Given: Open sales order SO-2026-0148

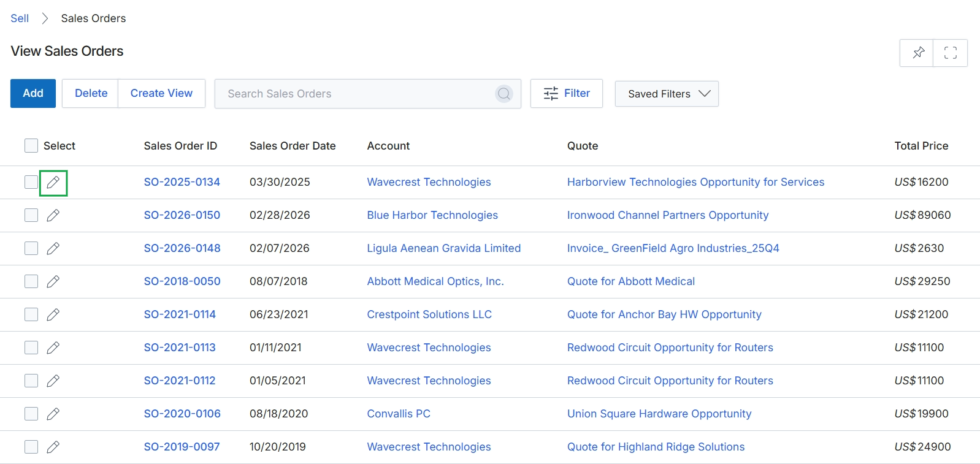Looking at the screenshot, I should tap(182, 248).
